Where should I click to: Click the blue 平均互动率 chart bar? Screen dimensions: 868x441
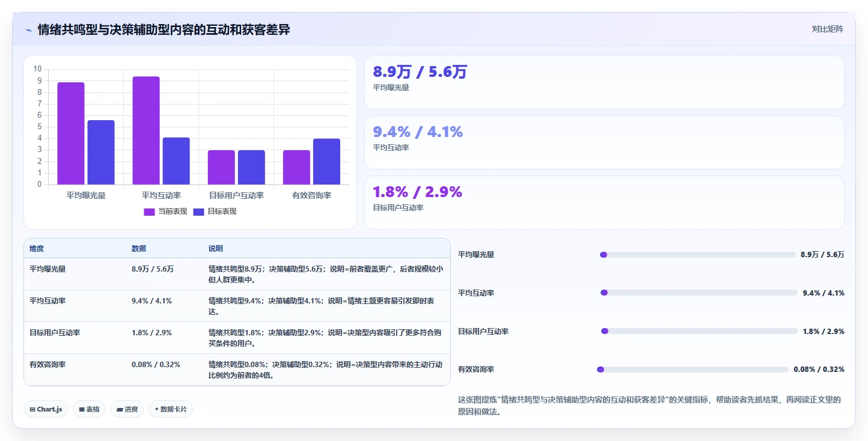(176, 161)
